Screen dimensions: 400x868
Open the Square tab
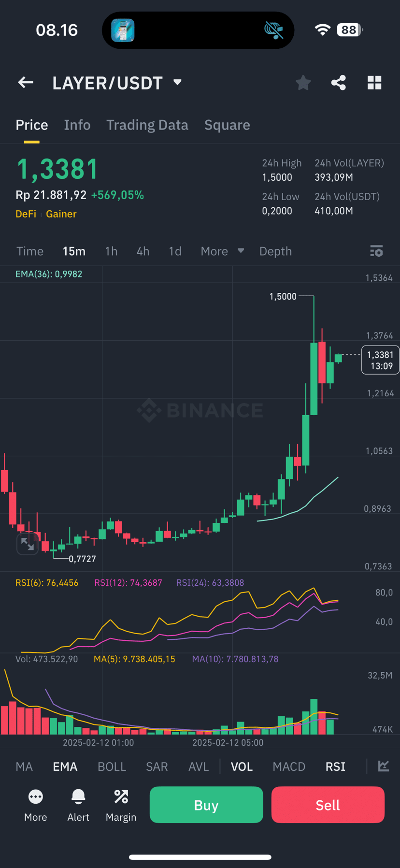(x=227, y=125)
